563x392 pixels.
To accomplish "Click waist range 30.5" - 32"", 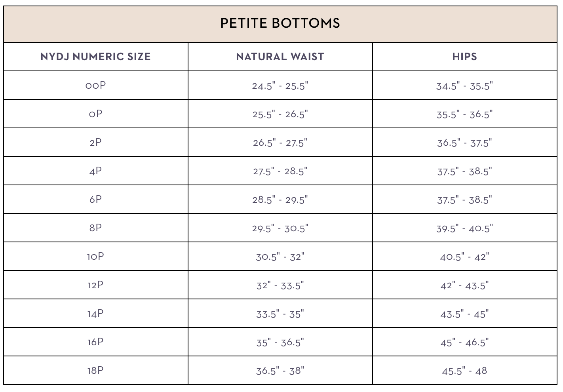I will click(x=280, y=257).
